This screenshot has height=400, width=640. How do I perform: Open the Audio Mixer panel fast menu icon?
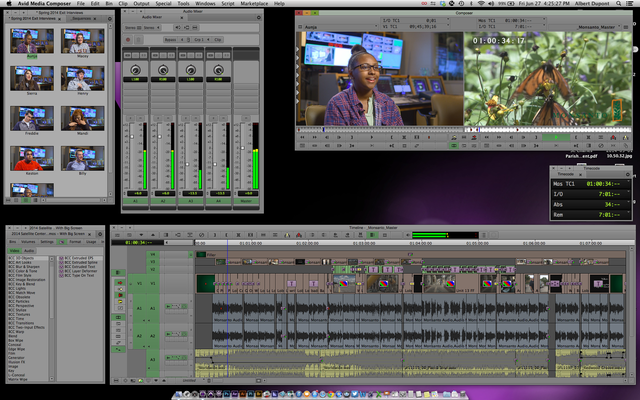click(259, 18)
